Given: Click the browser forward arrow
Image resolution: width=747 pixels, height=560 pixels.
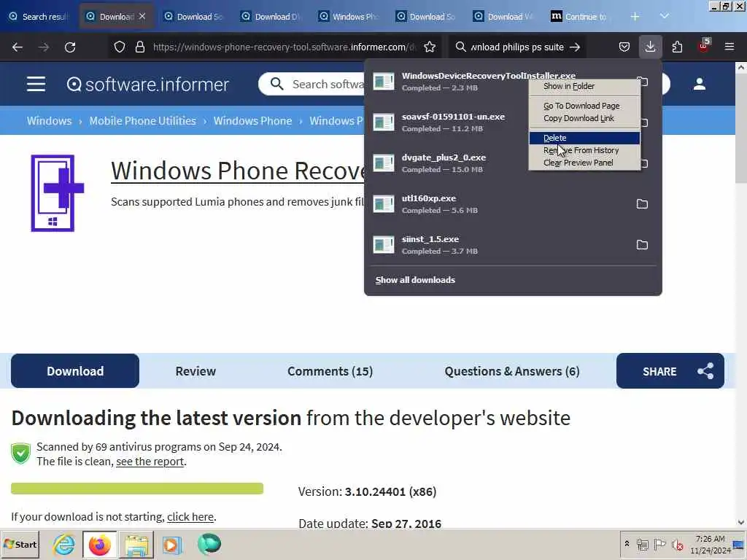Looking at the screenshot, I should click(x=44, y=47).
